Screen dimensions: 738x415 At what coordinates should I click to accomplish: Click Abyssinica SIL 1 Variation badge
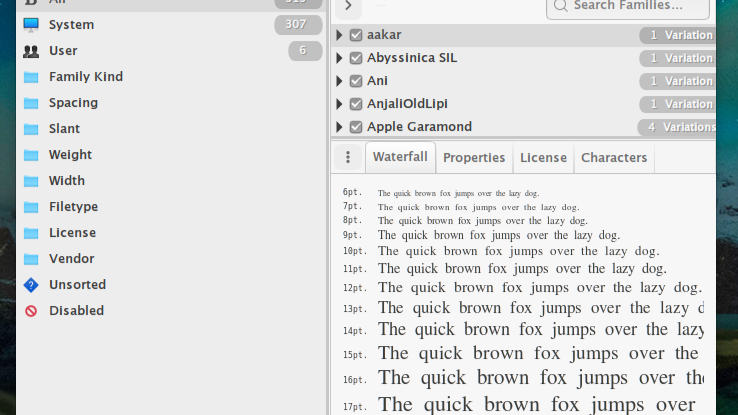[677, 58]
